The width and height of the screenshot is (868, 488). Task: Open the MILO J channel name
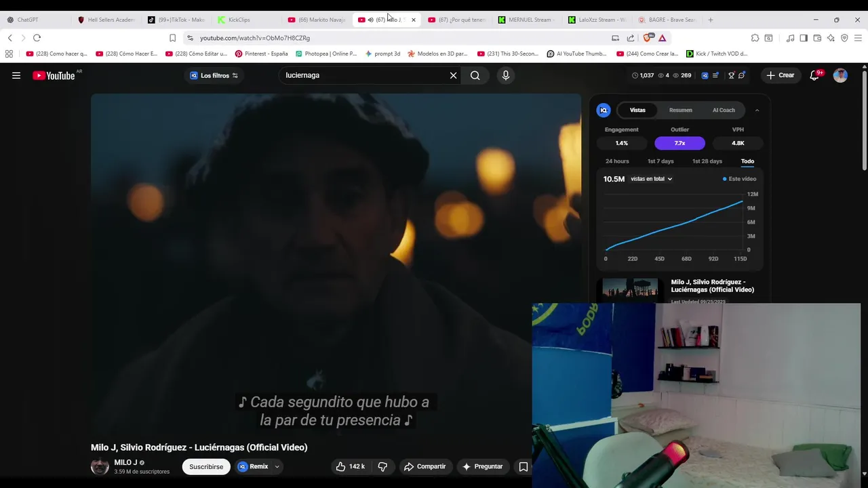[x=125, y=462]
